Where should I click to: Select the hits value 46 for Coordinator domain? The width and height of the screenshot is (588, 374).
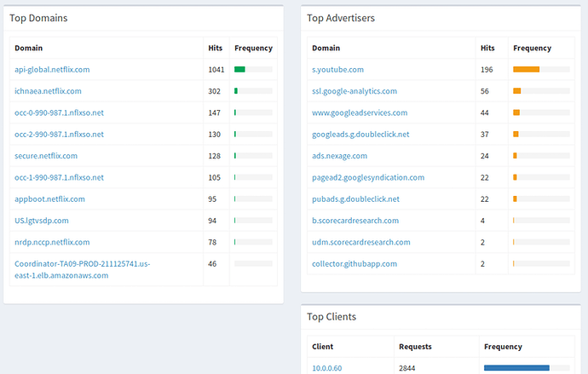(x=212, y=264)
